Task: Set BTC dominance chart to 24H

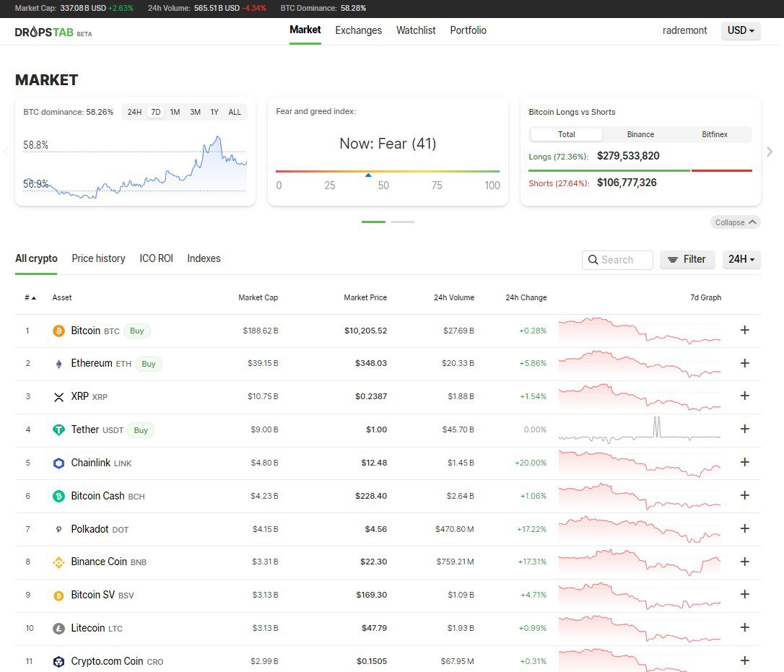Action: [x=134, y=112]
